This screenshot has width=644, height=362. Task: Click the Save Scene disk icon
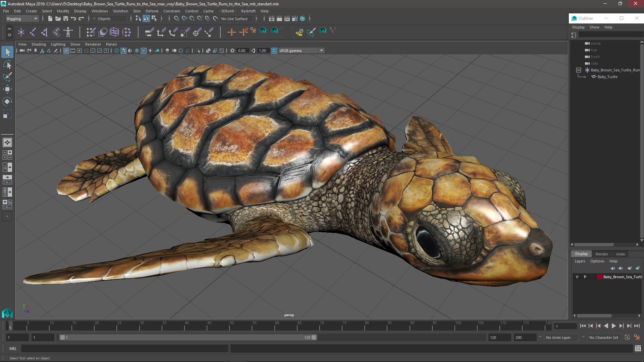click(x=66, y=19)
